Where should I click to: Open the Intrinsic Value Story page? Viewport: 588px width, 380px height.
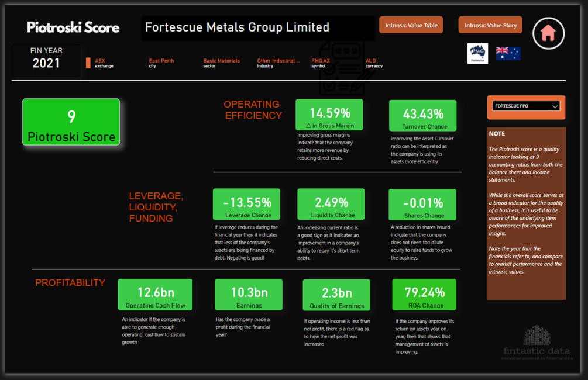[490, 25]
